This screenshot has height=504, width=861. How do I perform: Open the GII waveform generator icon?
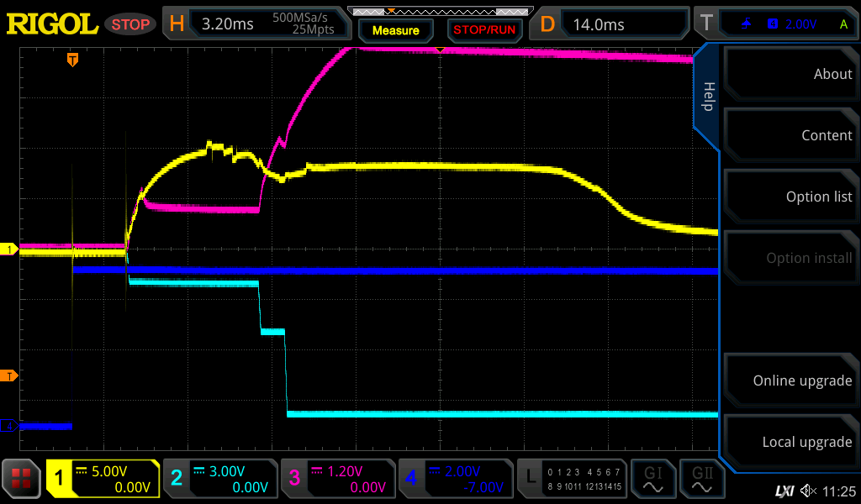click(702, 479)
